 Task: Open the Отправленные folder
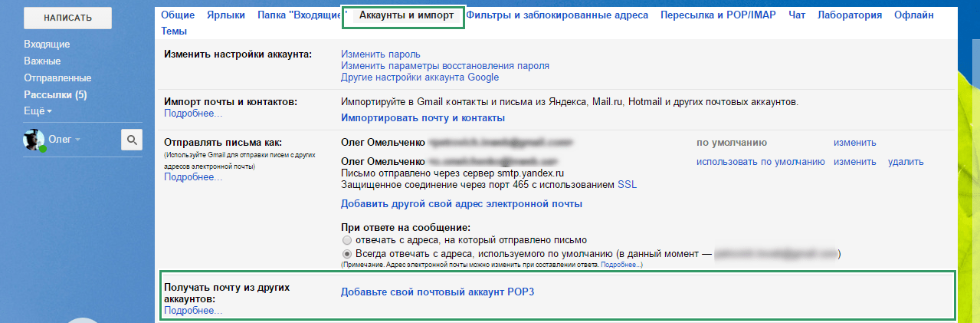pos(57,77)
